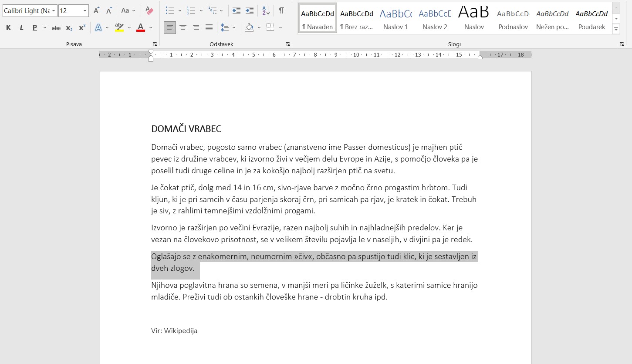Clear all formatting with the eraser icon
The width and height of the screenshot is (632, 364).
149,10
